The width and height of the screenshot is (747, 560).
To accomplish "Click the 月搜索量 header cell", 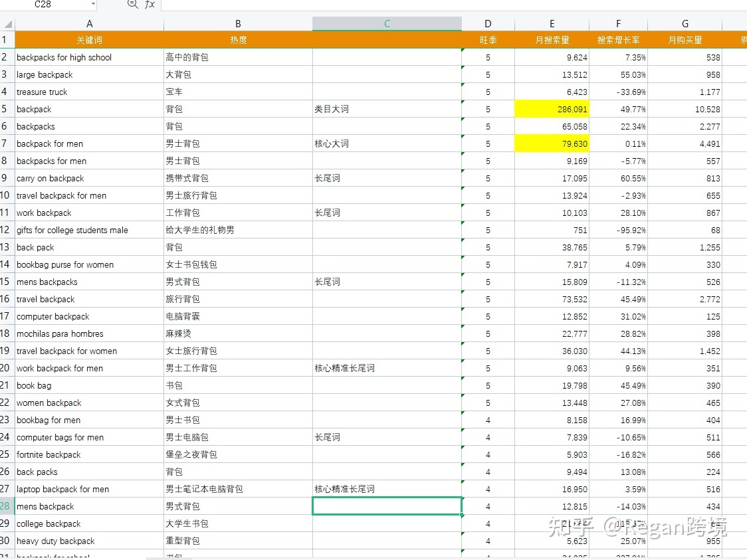I will (552, 40).
